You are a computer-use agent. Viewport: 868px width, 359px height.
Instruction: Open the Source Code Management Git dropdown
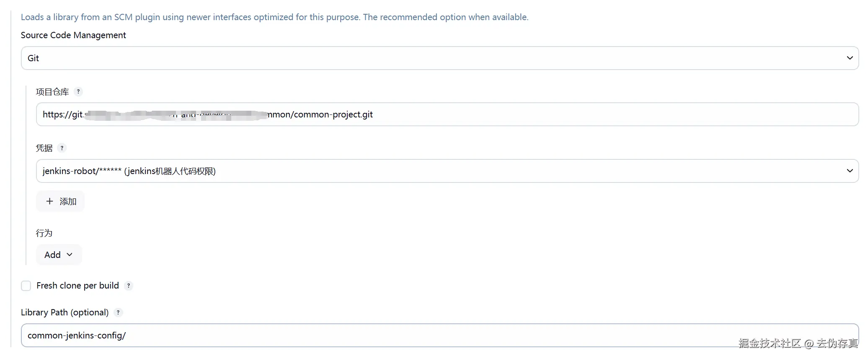[x=440, y=58]
